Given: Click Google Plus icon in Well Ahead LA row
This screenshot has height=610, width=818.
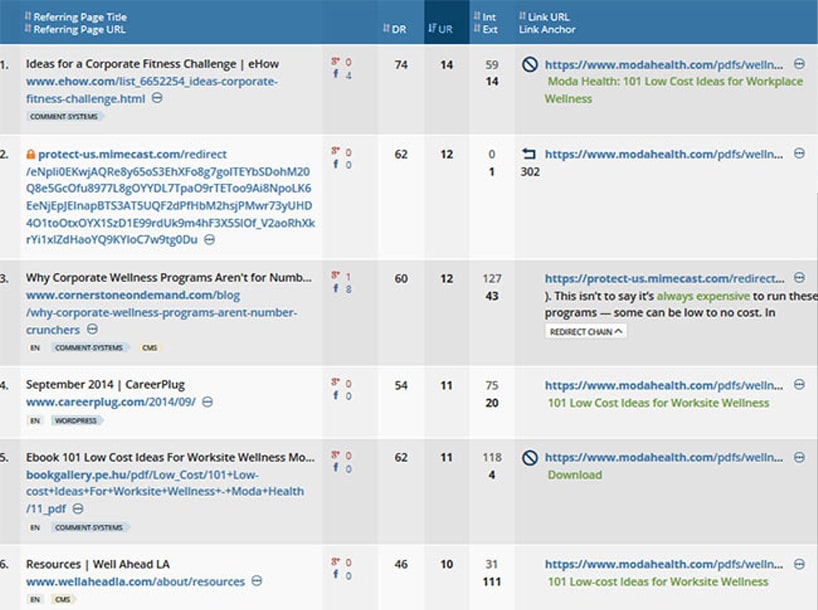Looking at the screenshot, I should 335,561.
